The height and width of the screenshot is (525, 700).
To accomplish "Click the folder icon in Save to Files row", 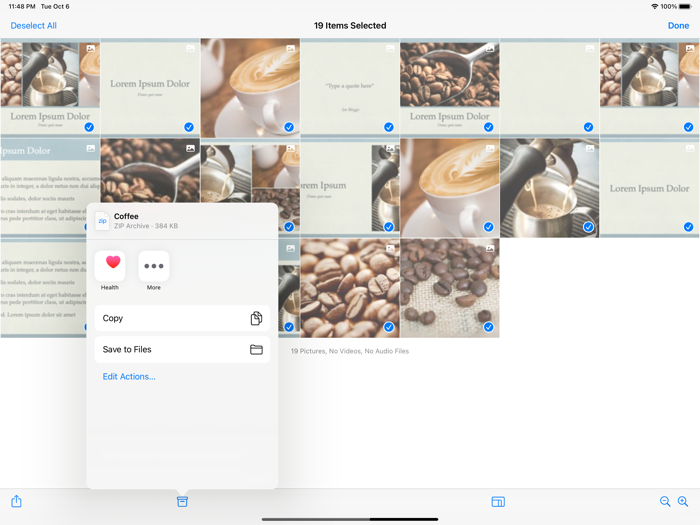I will 256,350.
